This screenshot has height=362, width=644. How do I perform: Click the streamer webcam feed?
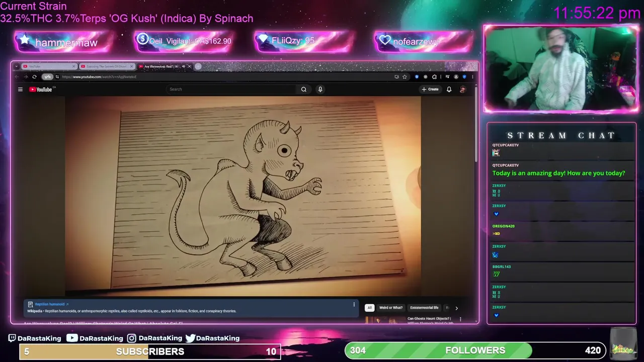561,68
